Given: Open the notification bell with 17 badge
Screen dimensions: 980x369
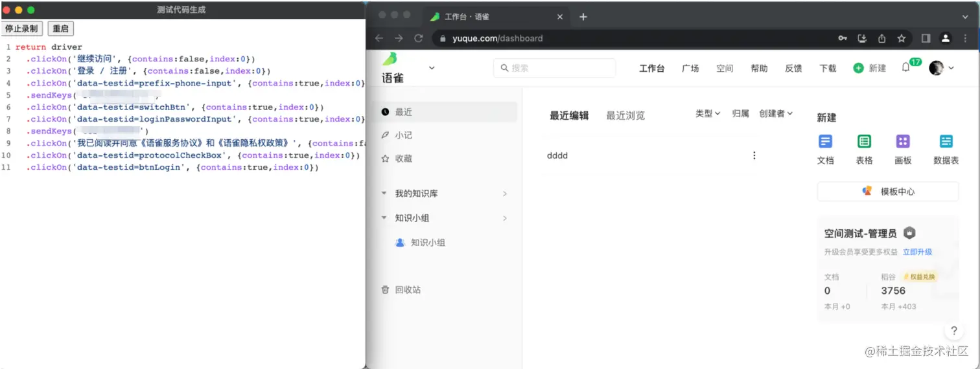Looking at the screenshot, I should point(907,67).
